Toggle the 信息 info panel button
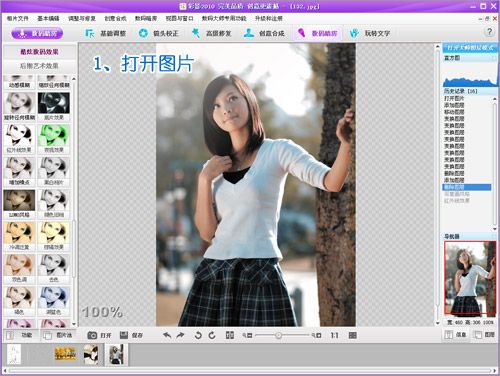This screenshot has height=376, width=500. click(456, 335)
